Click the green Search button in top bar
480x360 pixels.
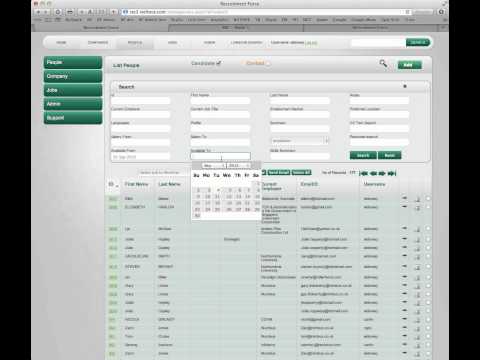tap(418, 42)
